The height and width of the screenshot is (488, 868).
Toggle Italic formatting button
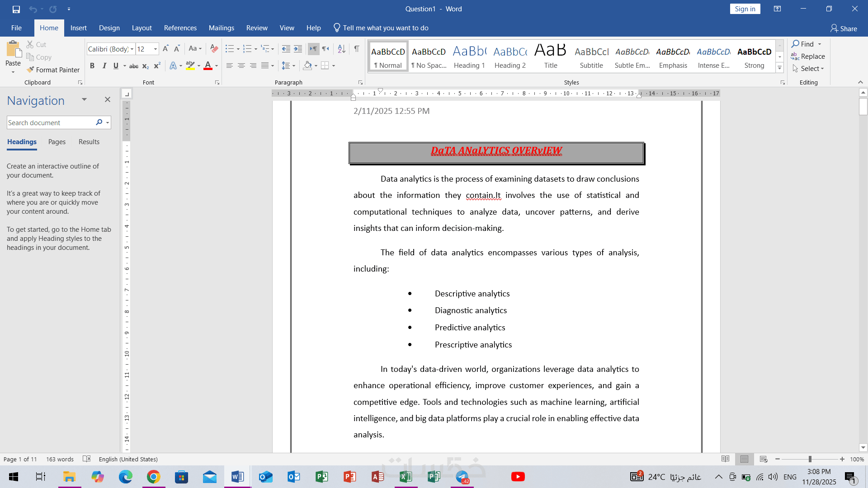click(104, 66)
